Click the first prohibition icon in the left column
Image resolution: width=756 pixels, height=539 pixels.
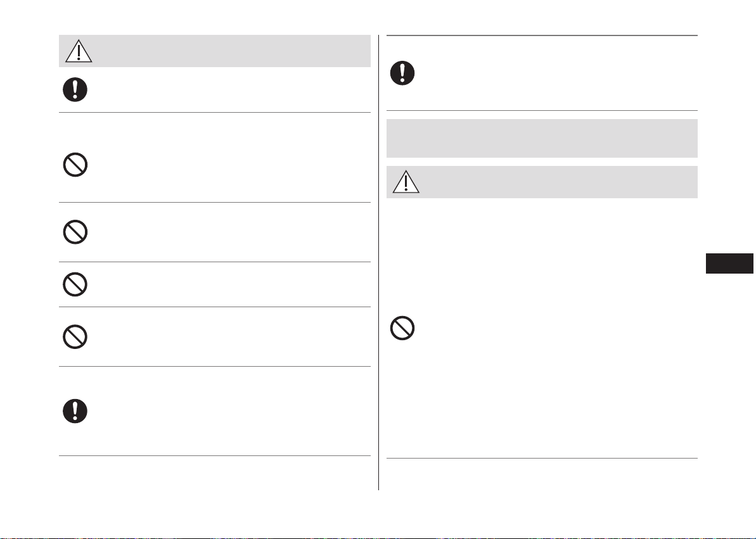pos(75,165)
